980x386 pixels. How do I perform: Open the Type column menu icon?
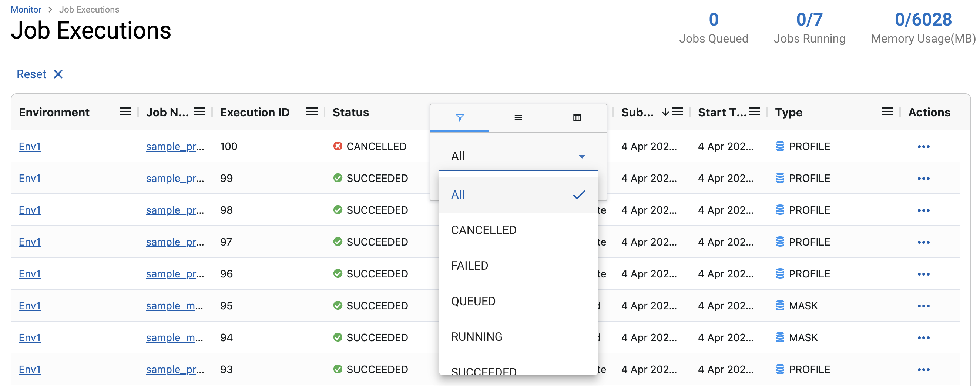click(887, 112)
